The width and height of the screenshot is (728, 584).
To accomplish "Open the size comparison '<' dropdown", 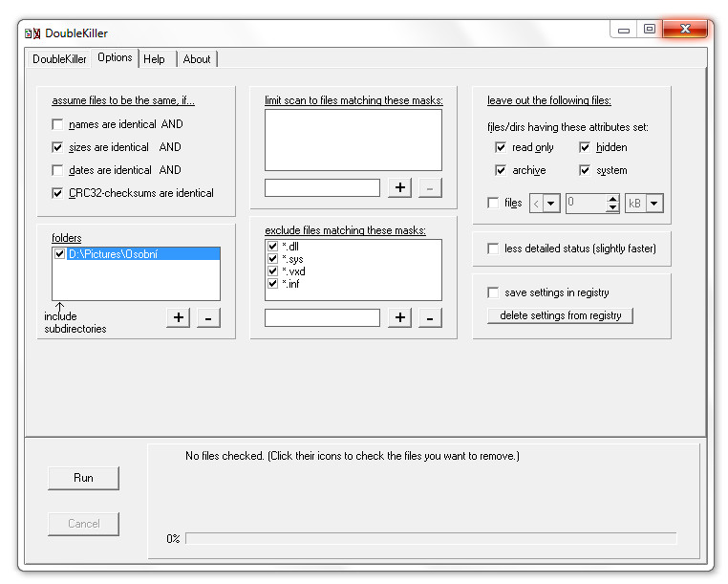I will 550,203.
